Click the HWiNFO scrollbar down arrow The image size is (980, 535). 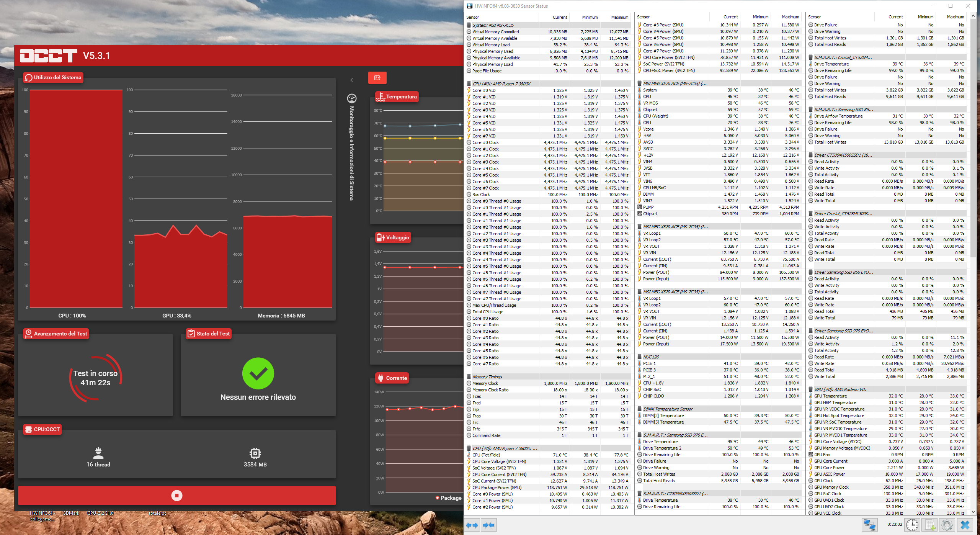973,511
